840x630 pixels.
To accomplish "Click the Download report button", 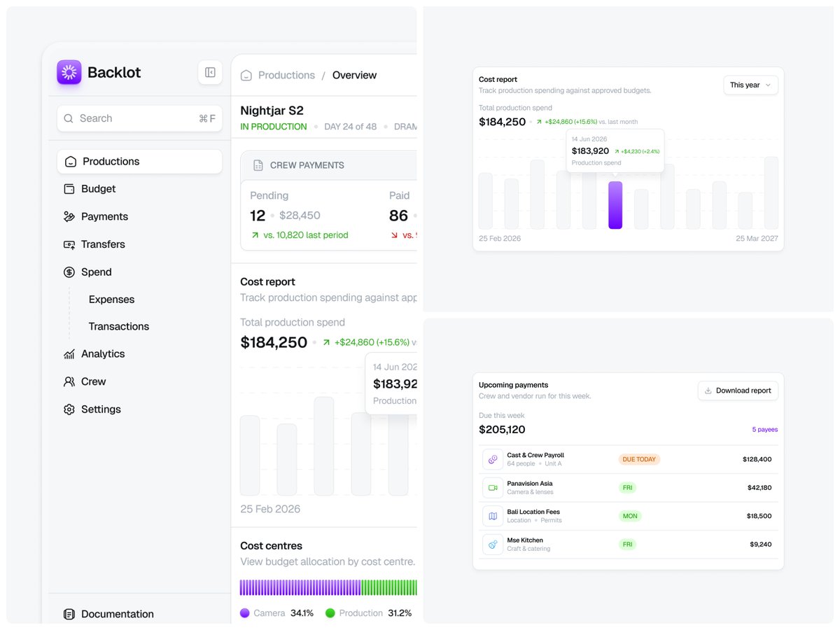I will click(738, 391).
